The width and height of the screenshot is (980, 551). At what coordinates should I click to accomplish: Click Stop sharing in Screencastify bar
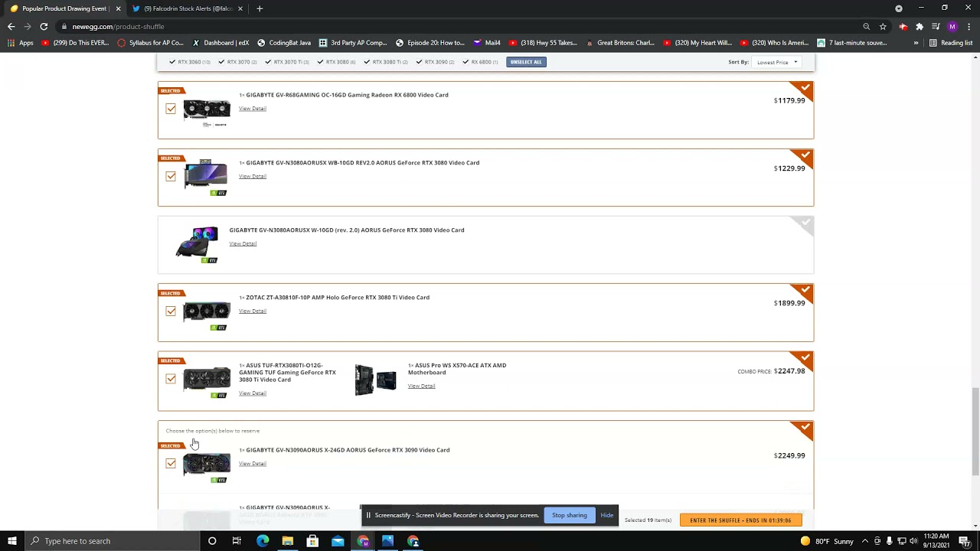tap(570, 515)
